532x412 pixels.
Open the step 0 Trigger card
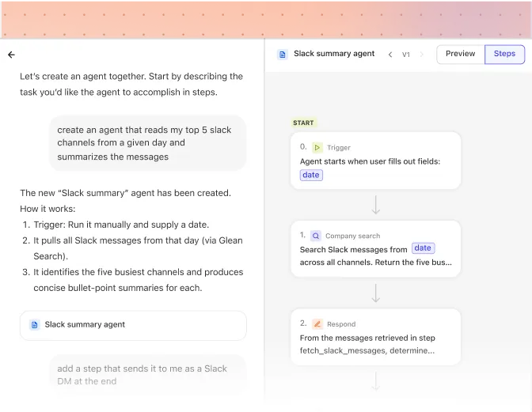tap(375, 161)
